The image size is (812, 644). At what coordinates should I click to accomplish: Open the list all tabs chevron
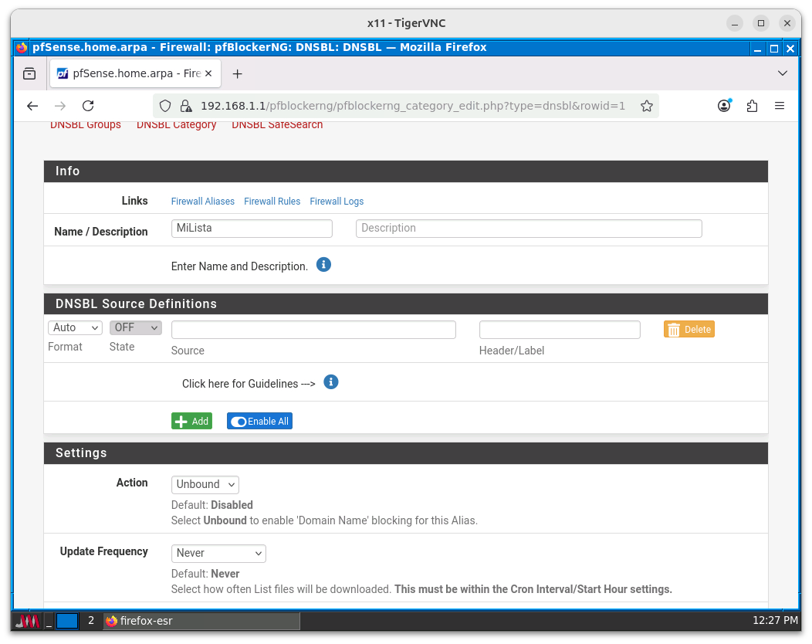[x=783, y=73]
